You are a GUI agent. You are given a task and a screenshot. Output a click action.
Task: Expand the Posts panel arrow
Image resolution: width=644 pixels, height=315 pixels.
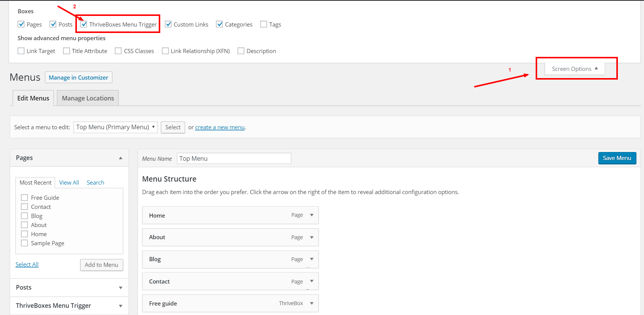tap(120, 288)
